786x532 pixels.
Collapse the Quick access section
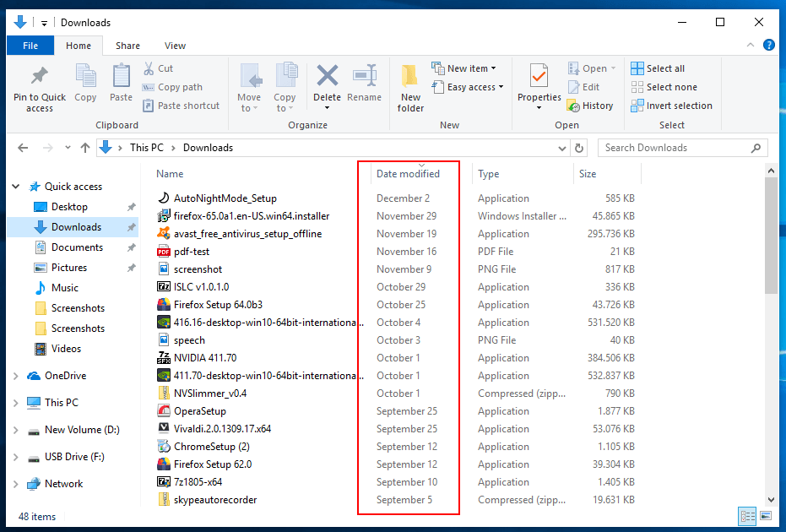pyautogui.click(x=15, y=186)
